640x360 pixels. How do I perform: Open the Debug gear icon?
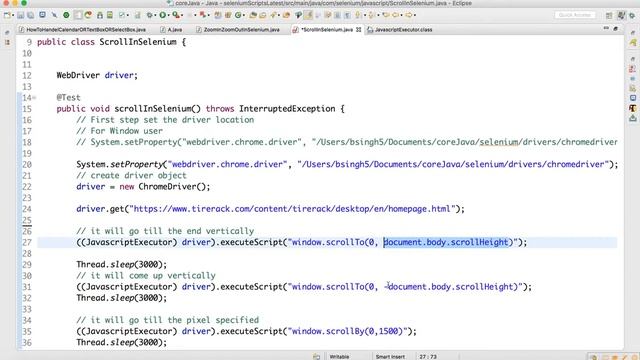click(149, 15)
